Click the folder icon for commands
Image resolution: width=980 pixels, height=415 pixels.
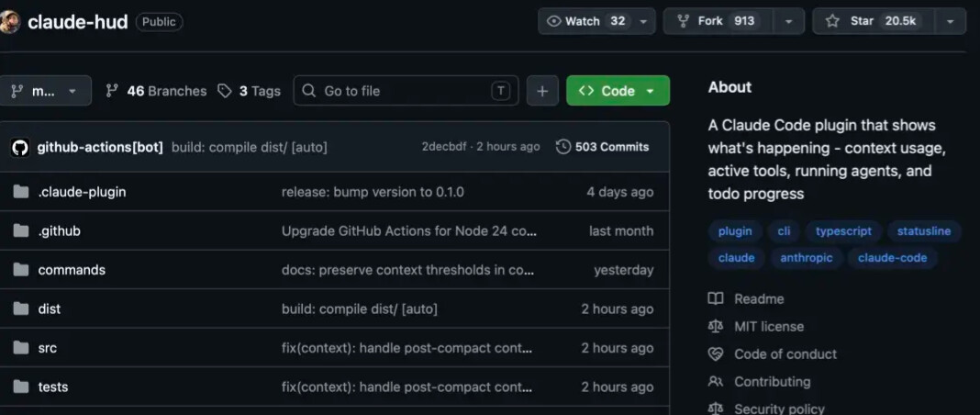coord(21,269)
